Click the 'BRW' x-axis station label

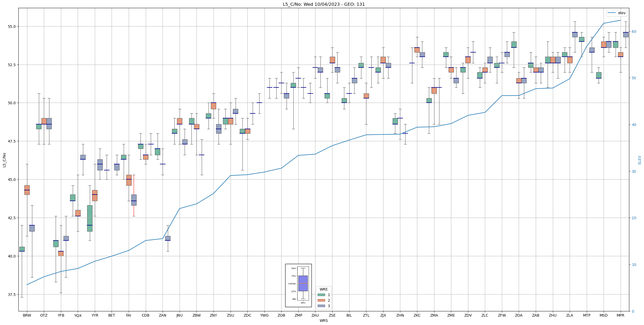pos(27,315)
